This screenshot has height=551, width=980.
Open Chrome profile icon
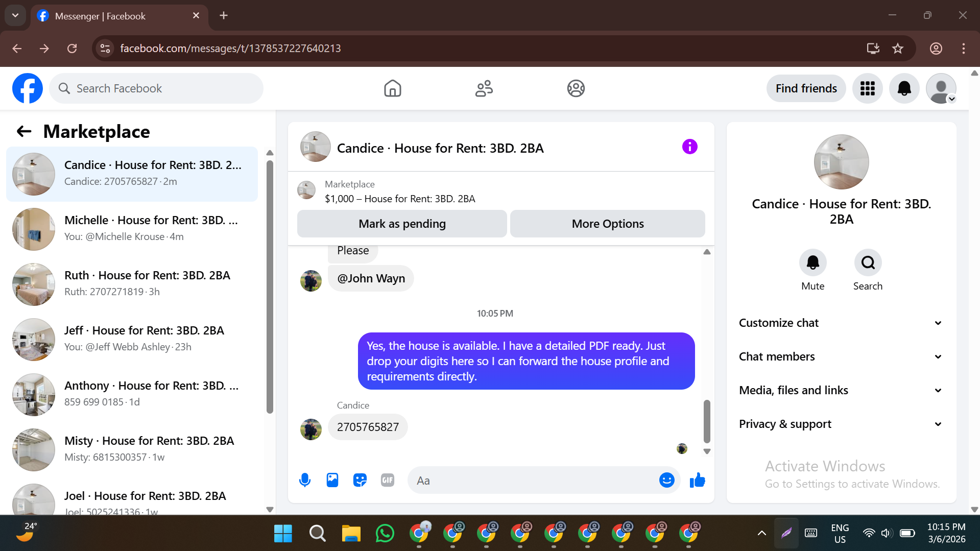point(936,49)
